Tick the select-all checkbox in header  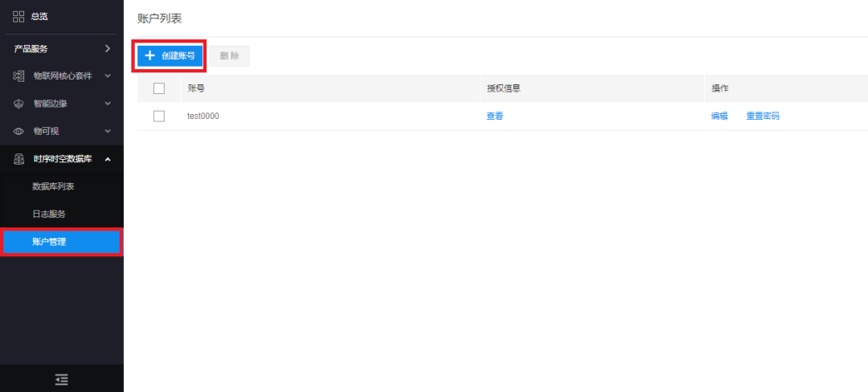pos(159,88)
